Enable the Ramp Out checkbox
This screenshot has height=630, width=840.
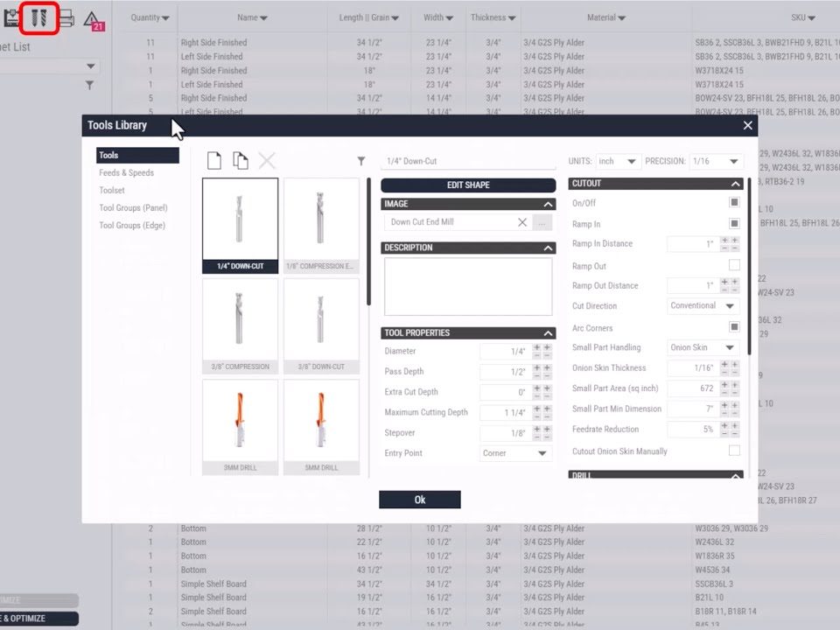(734, 265)
